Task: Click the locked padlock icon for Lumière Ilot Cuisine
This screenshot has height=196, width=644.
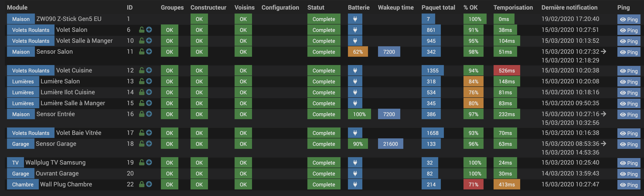Action: click(141, 92)
